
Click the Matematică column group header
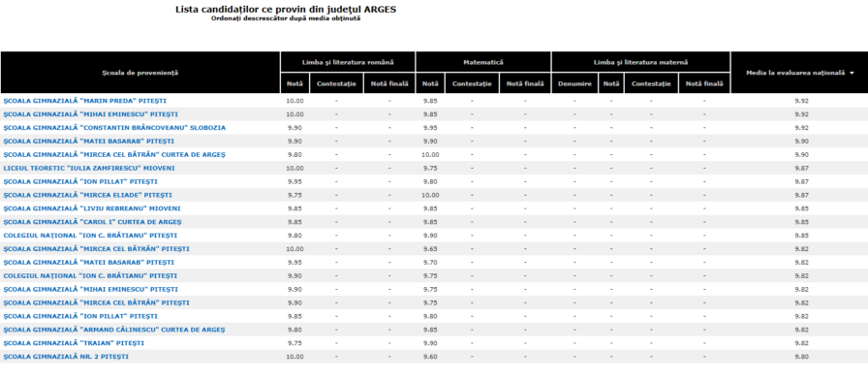(483, 62)
